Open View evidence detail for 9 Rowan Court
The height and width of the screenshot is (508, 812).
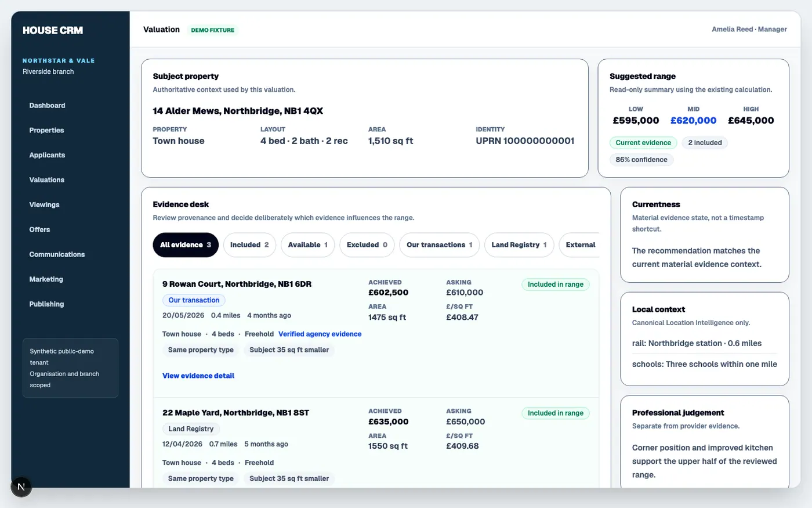coord(198,376)
